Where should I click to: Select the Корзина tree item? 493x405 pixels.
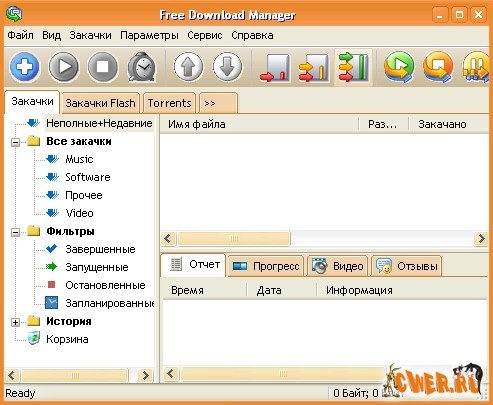pyautogui.click(x=67, y=339)
